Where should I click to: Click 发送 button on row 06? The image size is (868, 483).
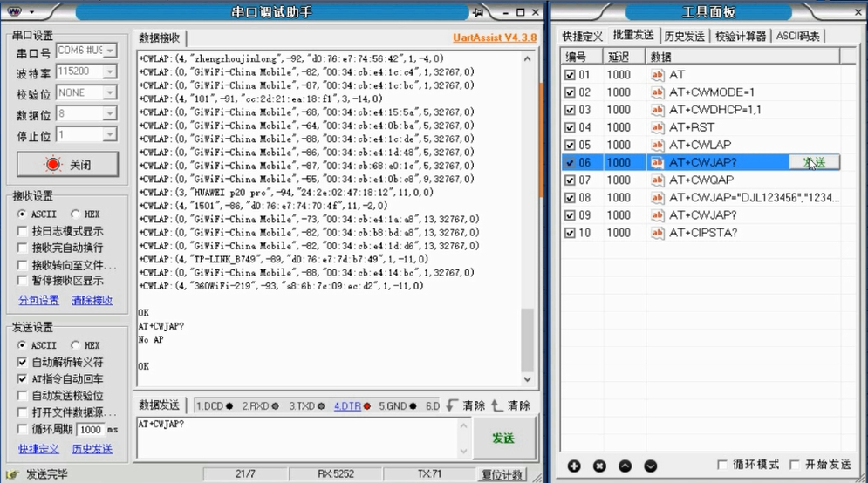coord(814,162)
